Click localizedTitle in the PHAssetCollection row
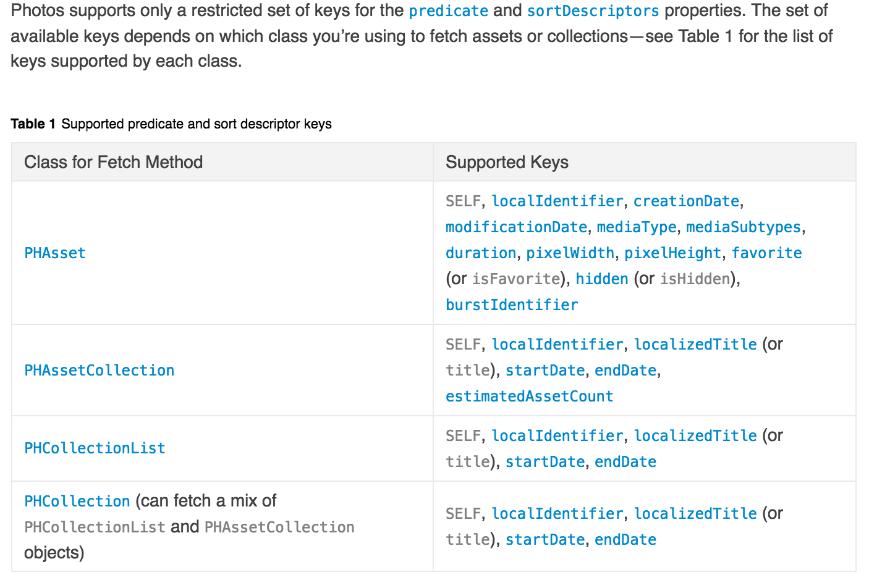Screen dimensions: 869x588 point(695,345)
